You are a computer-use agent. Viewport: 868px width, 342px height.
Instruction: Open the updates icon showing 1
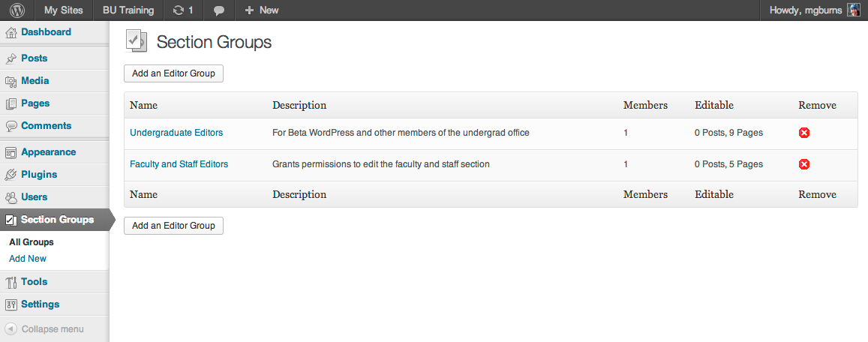183,10
